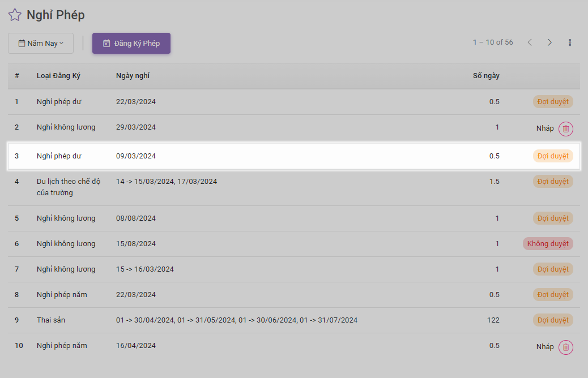This screenshot has height=378, width=588.
Task: Delete the draft leave request in row 2
Action: (x=565, y=128)
